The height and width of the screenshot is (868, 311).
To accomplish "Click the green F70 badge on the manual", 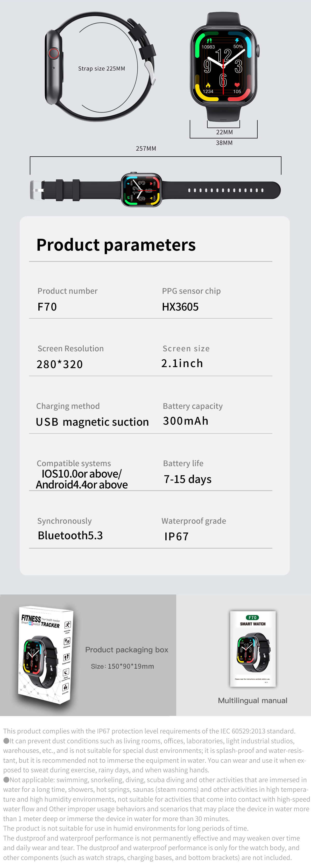I will point(253,618).
